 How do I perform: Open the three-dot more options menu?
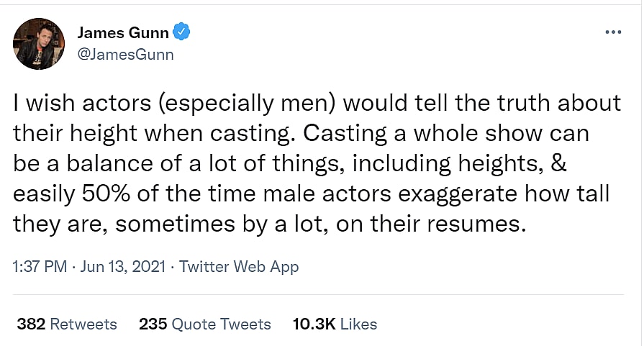point(613,33)
